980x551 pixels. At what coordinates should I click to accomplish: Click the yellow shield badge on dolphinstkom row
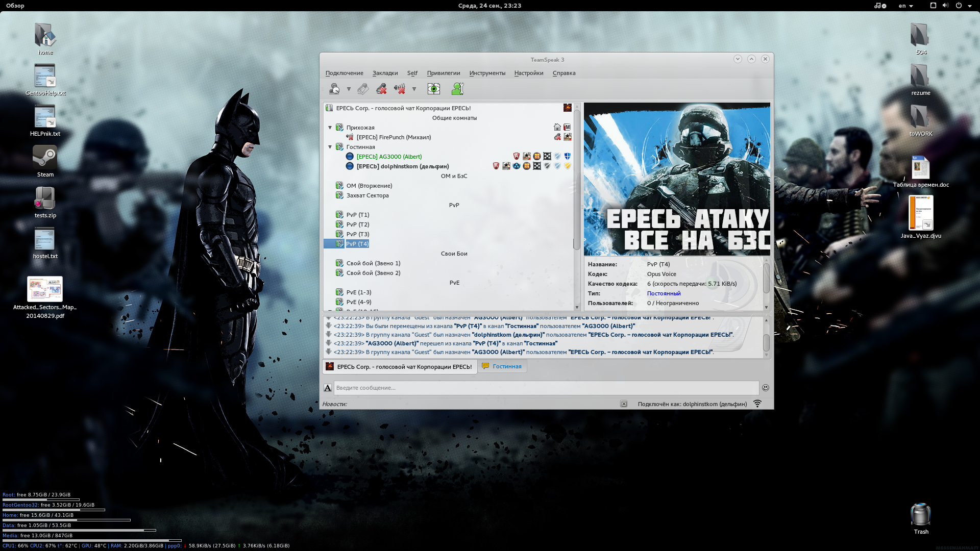(x=568, y=166)
